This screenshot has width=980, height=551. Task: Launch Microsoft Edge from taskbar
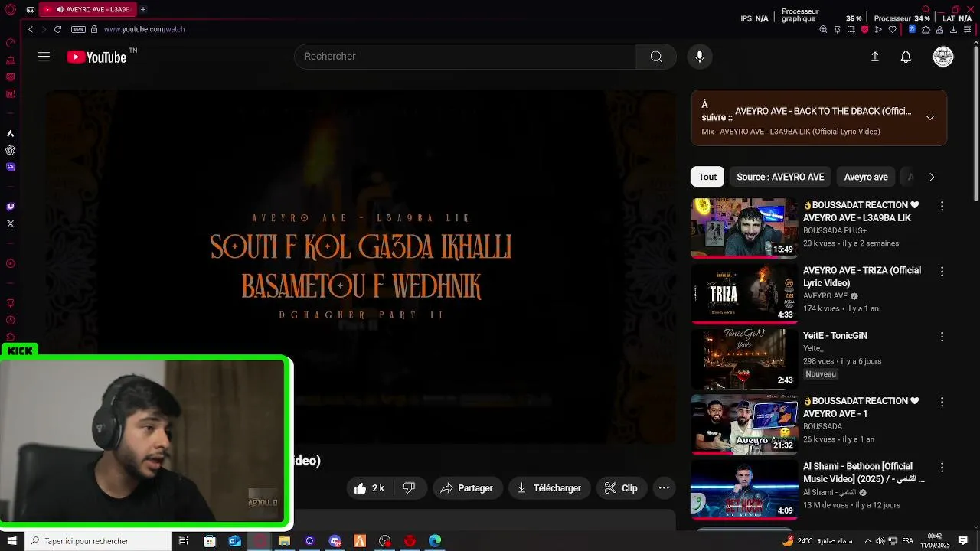(x=435, y=541)
